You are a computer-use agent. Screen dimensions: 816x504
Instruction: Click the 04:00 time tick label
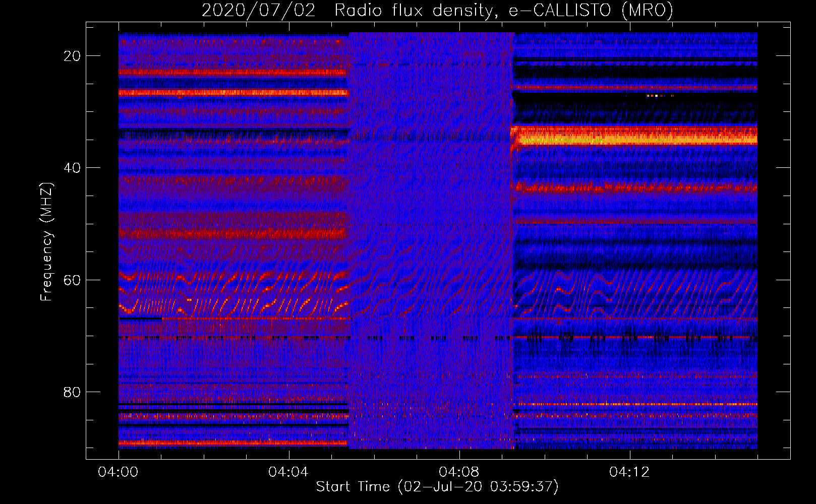coord(118,472)
